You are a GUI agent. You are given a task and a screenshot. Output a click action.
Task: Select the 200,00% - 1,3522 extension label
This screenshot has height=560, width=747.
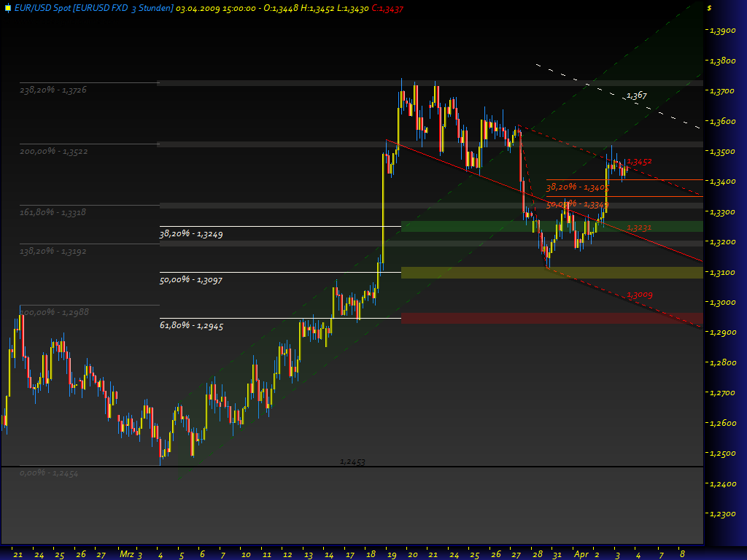[53, 151]
